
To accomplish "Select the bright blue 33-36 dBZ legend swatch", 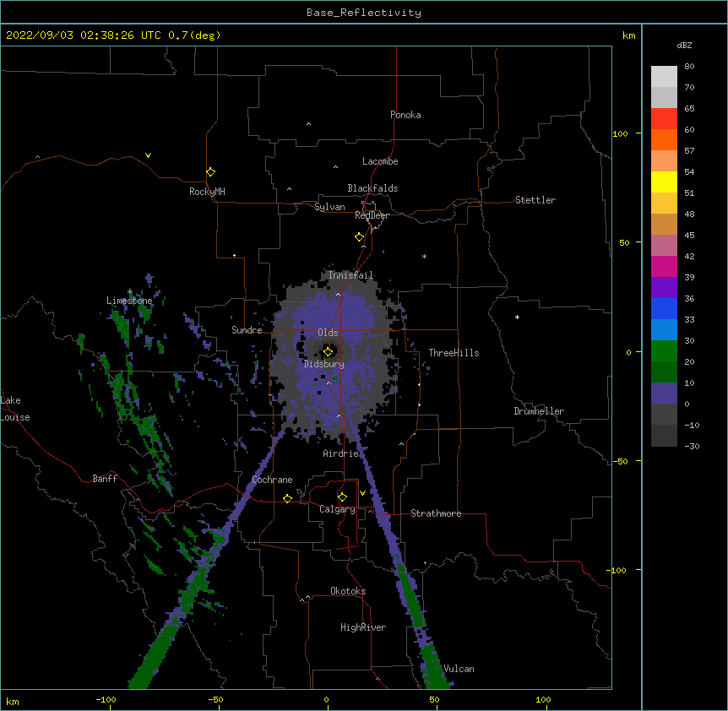I will point(664,308).
